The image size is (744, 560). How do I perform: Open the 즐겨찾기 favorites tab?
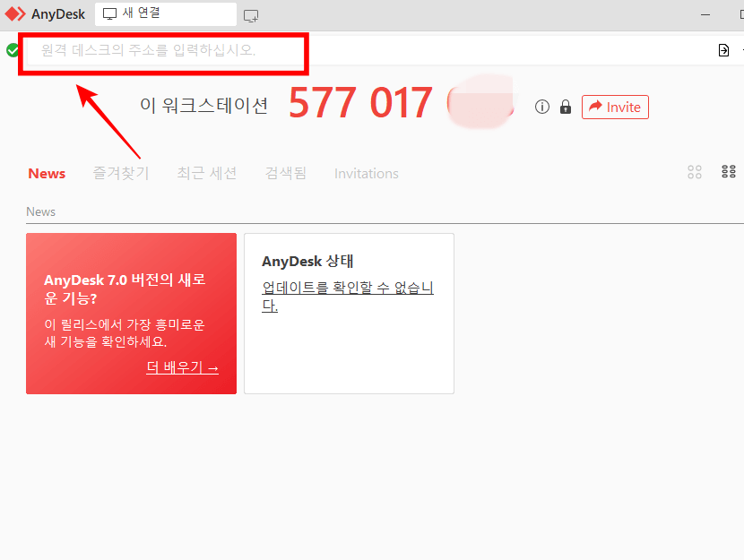click(120, 173)
